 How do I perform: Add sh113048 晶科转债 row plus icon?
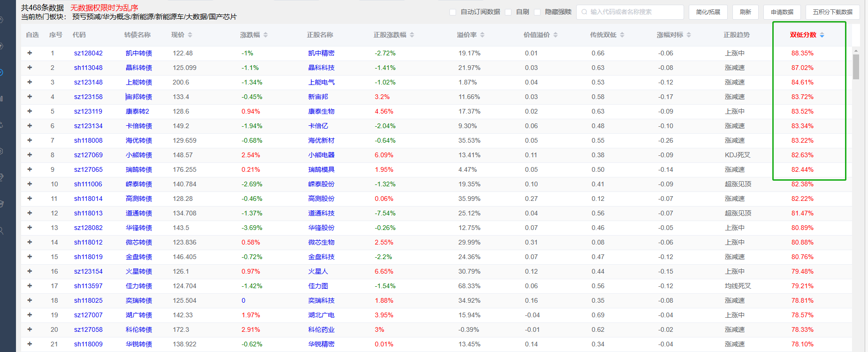pos(30,68)
